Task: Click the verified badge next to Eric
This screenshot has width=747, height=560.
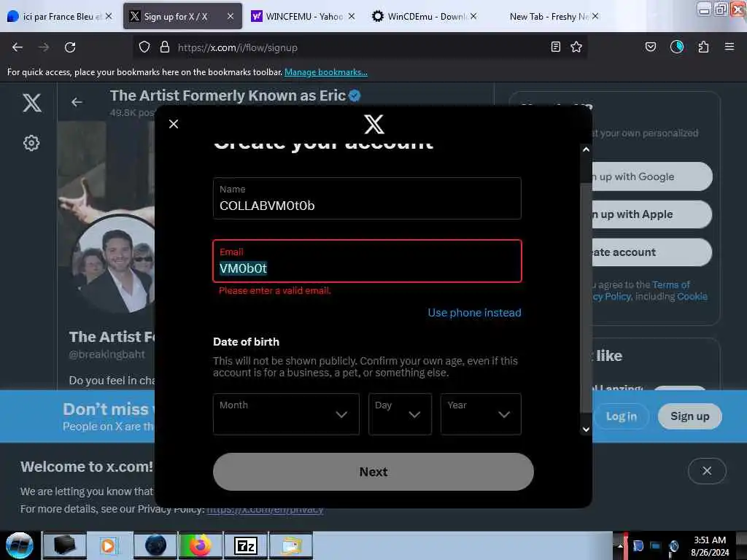Action: point(355,96)
